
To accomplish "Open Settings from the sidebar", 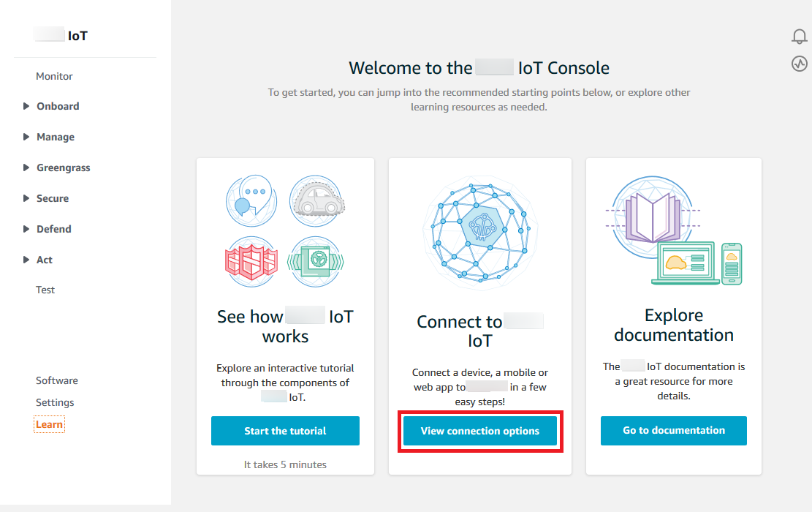I will coord(55,402).
